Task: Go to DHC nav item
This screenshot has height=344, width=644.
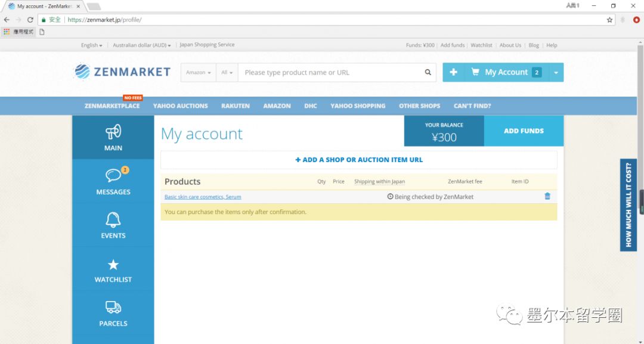Action: click(x=311, y=106)
